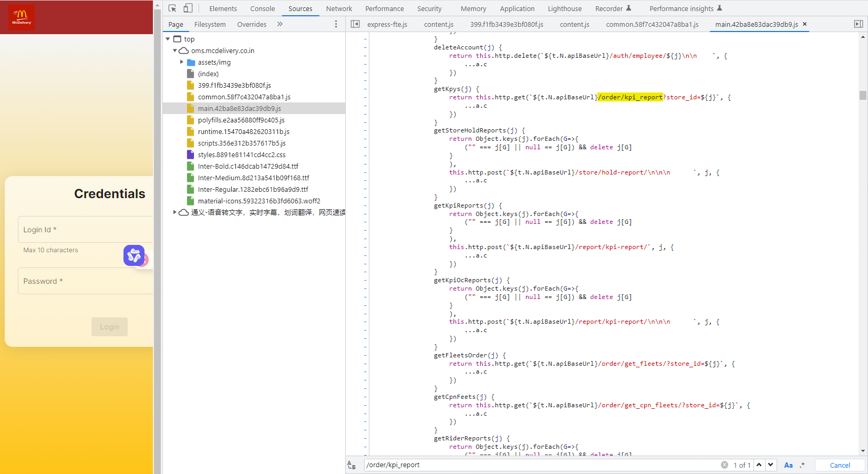Activate the inspect element picker icon
Viewport: 868px width, 474px height.
[172, 8]
